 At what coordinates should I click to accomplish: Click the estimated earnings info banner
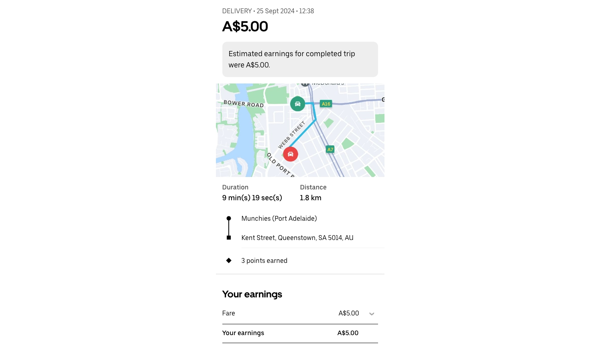(300, 59)
